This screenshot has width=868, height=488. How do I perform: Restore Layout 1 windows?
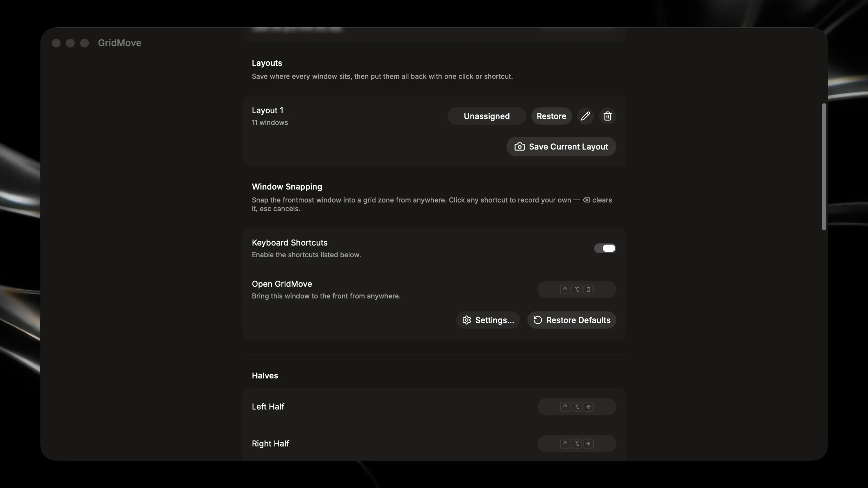[x=551, y=116]
